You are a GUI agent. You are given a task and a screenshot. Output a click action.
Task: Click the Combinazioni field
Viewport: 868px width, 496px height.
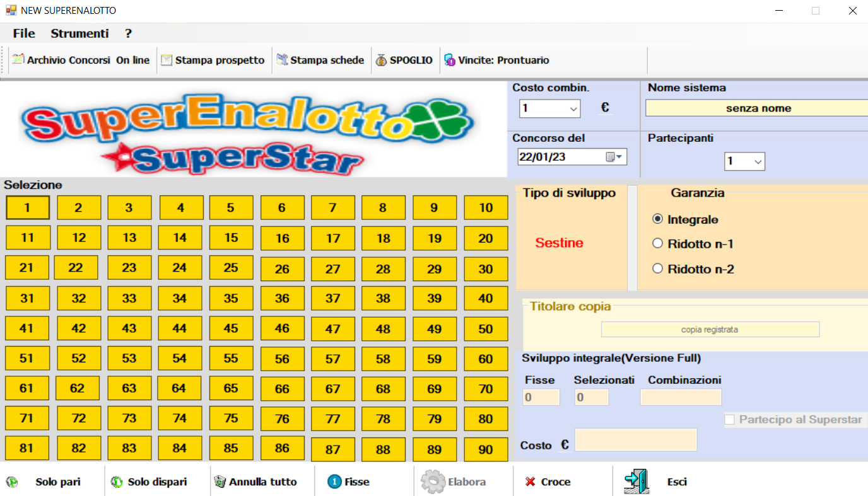pos(681,397)
